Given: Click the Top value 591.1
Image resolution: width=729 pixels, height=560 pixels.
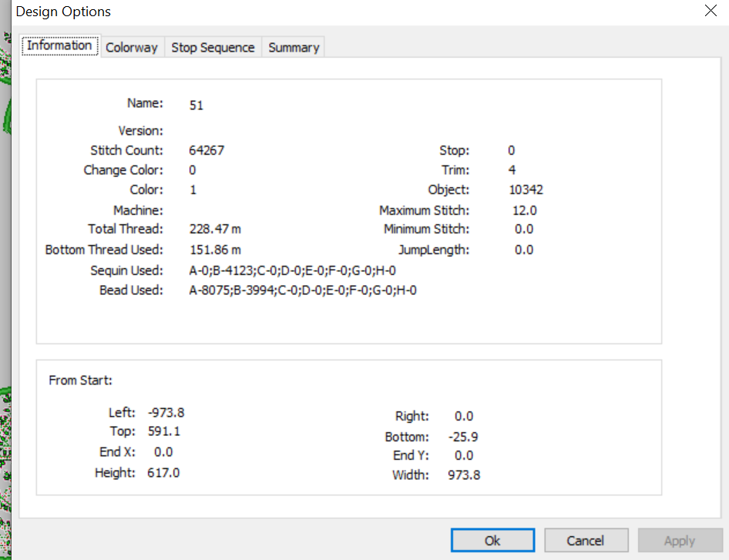Looking at the screenshot, I should (164, 431).
